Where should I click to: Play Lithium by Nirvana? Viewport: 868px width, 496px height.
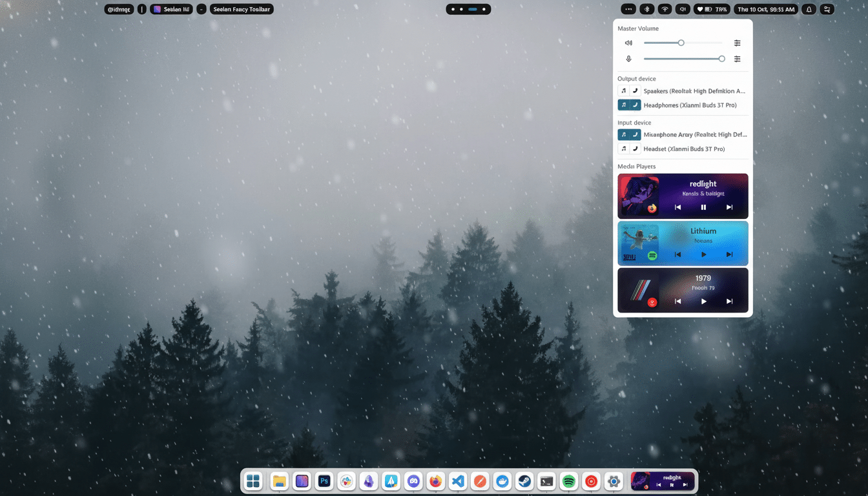pyautogui.click(x=703, y=254)
